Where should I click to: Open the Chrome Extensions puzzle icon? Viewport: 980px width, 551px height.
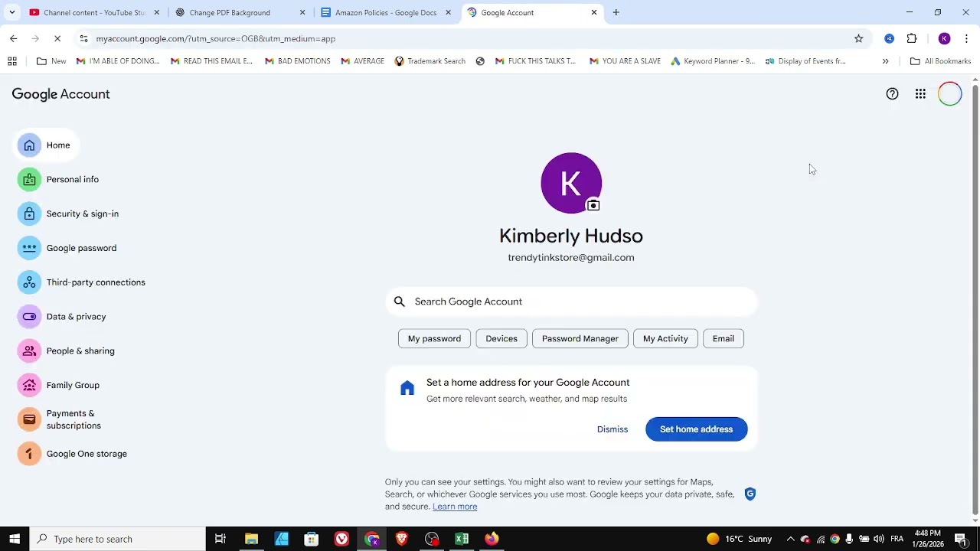pyautogui.click(x=912, y=38)
